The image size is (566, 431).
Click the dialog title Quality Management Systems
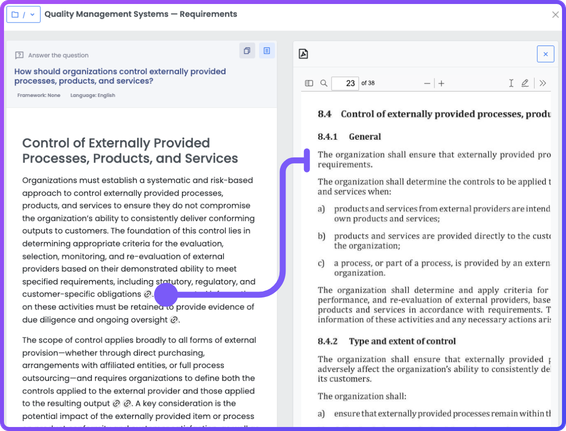tap(141, 14)
